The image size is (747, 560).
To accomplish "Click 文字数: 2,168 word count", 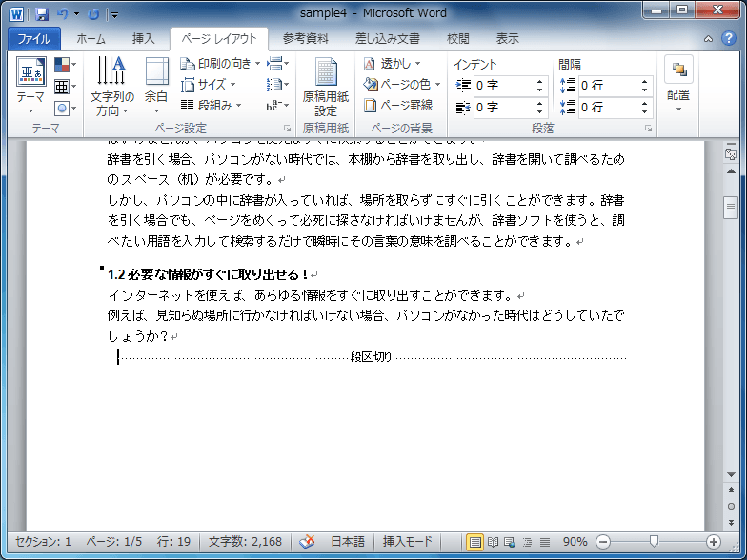I will pos(246,542).
